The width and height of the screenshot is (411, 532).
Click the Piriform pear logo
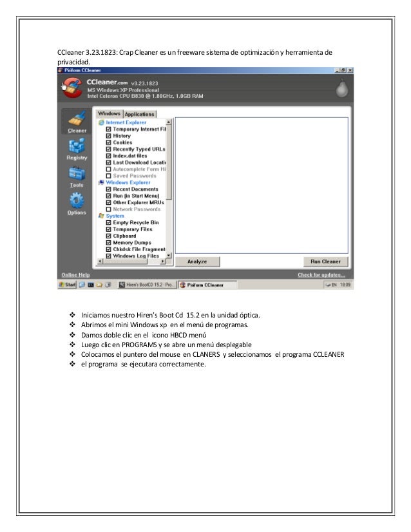pos(342,88)
